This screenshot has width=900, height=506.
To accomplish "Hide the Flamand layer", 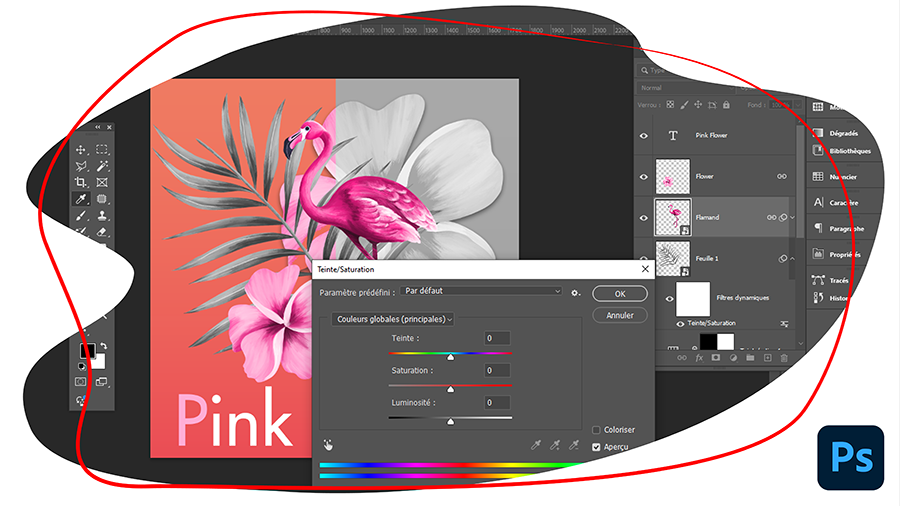I will tap(644, 217).
